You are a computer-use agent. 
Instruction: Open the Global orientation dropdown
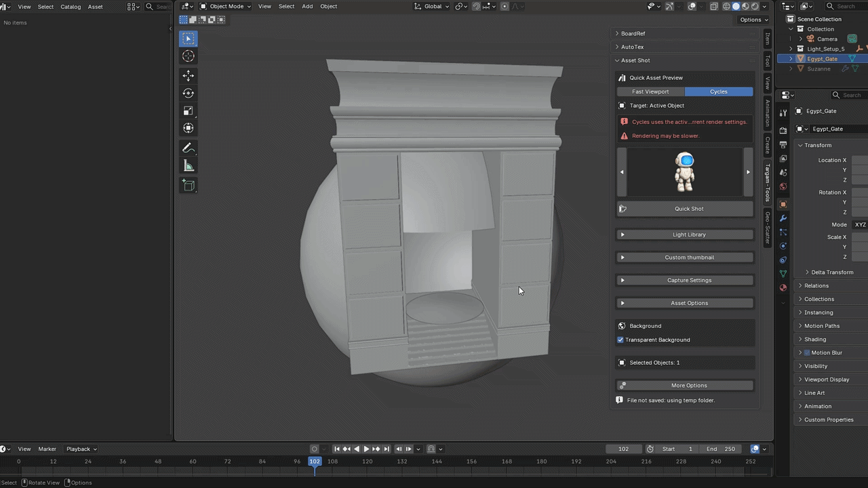point(431,6)
